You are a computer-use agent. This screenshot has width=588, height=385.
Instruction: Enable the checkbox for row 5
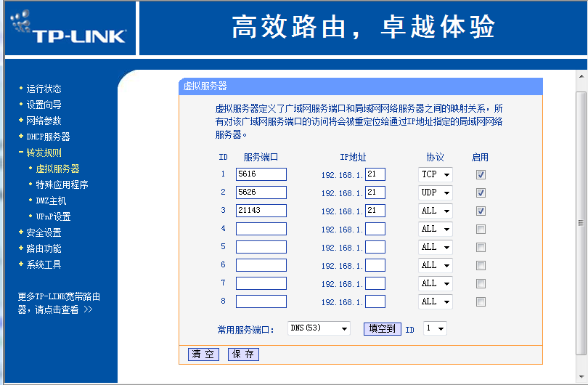pos(481,247)
